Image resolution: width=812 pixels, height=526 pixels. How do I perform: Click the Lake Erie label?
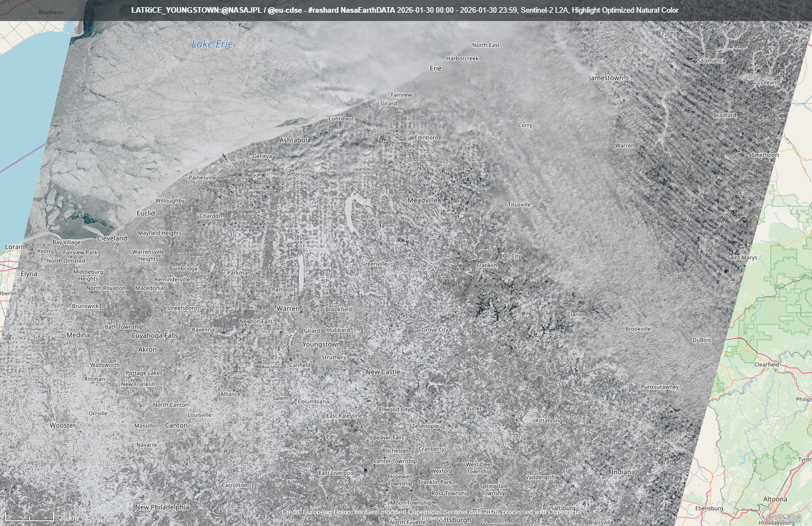click(212, 44)
